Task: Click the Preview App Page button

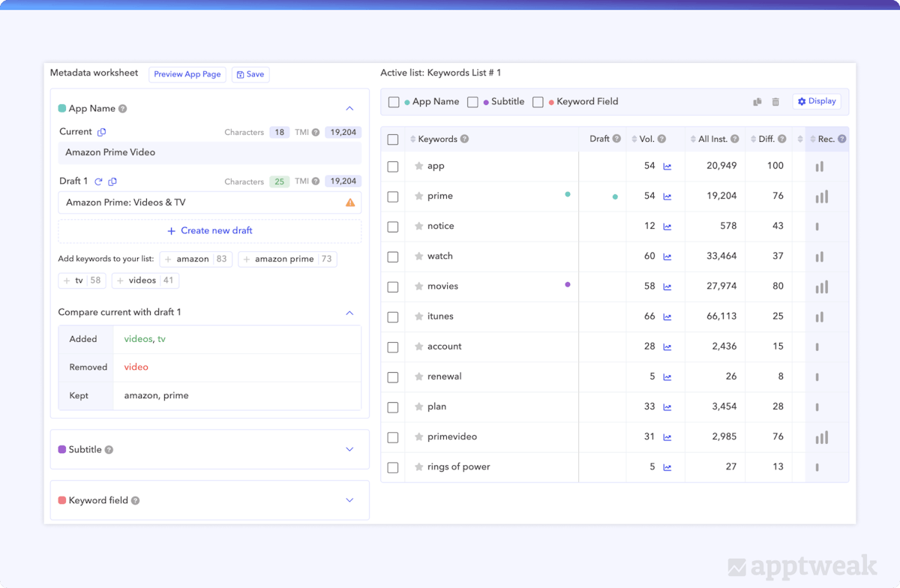Action: (187, 74)
